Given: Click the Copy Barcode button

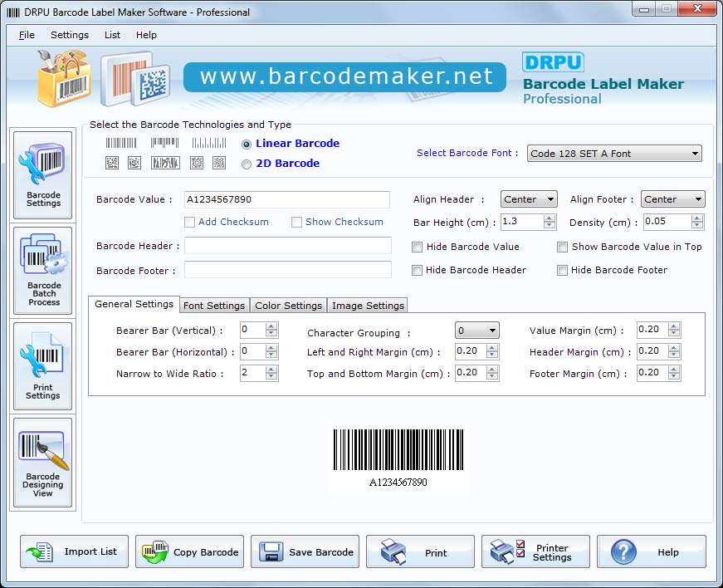Looking at the screenshot, I should tap(189, 551).
